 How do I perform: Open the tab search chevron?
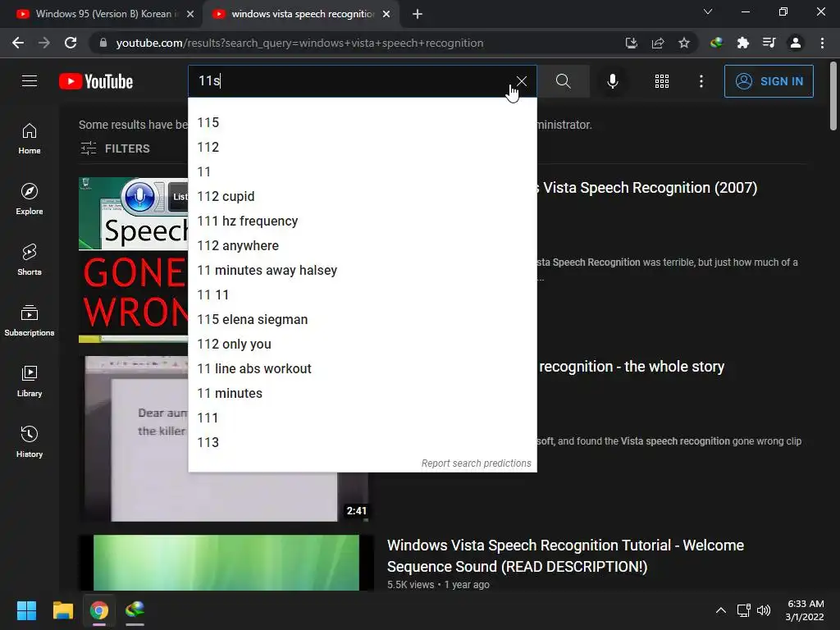coord(708,11)
